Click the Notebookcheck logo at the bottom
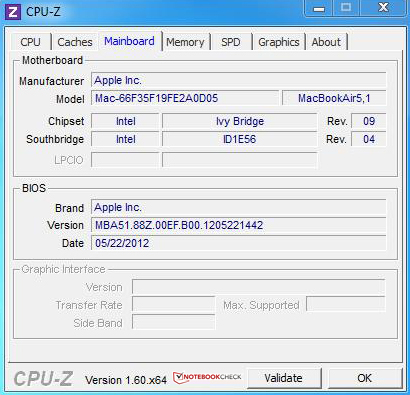The height and width of the screenshot is (395, 410). coord(207,377)
